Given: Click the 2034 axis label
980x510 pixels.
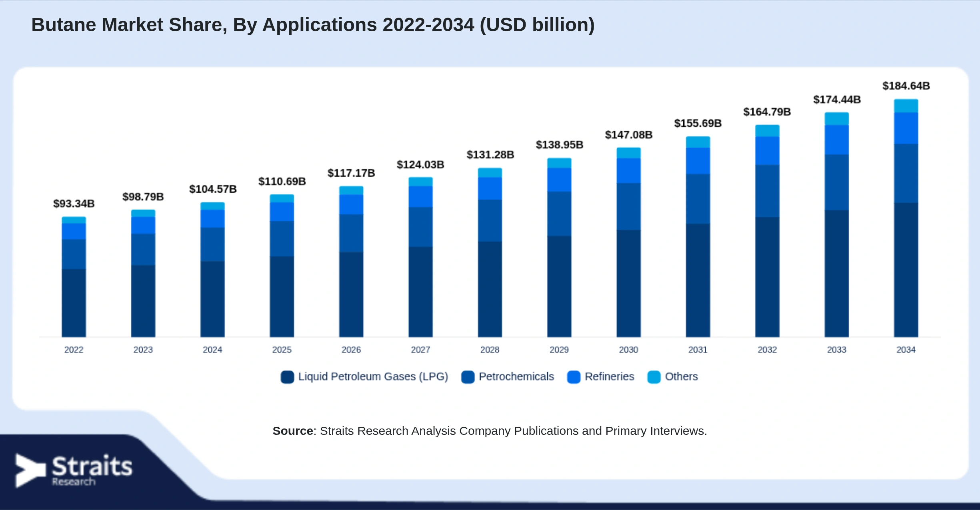Looking at the screenshot, I should pos(906,350).
